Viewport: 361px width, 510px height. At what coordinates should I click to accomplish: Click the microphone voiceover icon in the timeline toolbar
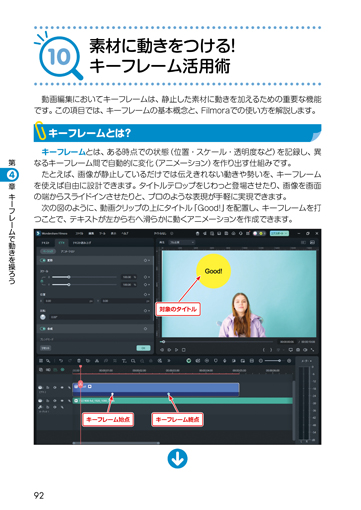(x=225, y=361)
